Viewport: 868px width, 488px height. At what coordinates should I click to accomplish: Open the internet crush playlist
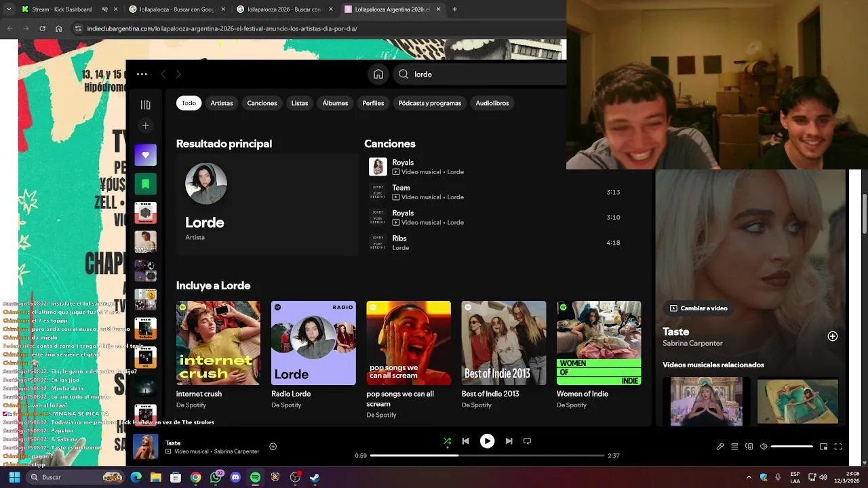(218, 354)
